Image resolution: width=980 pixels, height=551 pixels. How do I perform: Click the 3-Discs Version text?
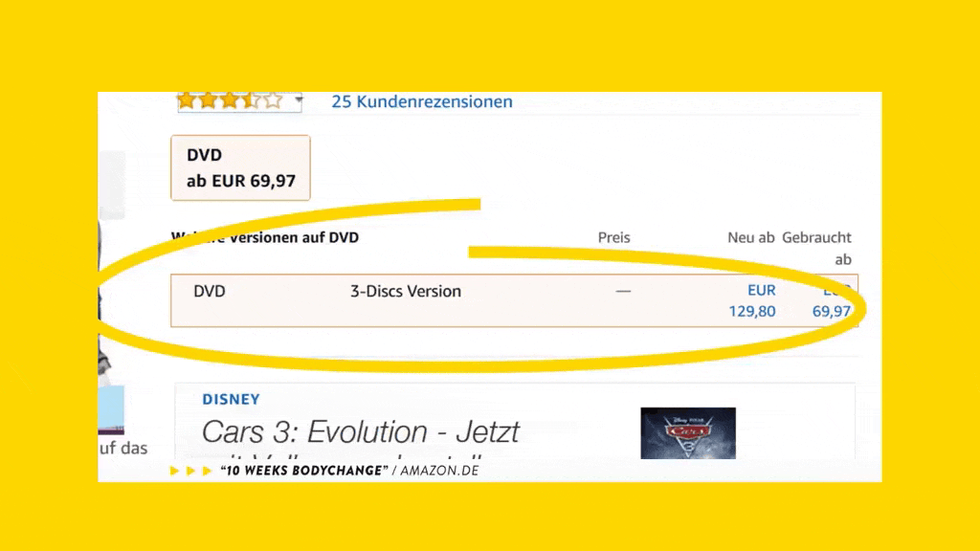point(405,292)
